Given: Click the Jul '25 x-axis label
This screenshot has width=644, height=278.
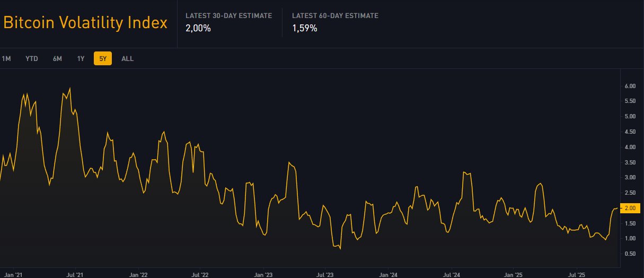Looking at the screenshot, I should point(577,275).
